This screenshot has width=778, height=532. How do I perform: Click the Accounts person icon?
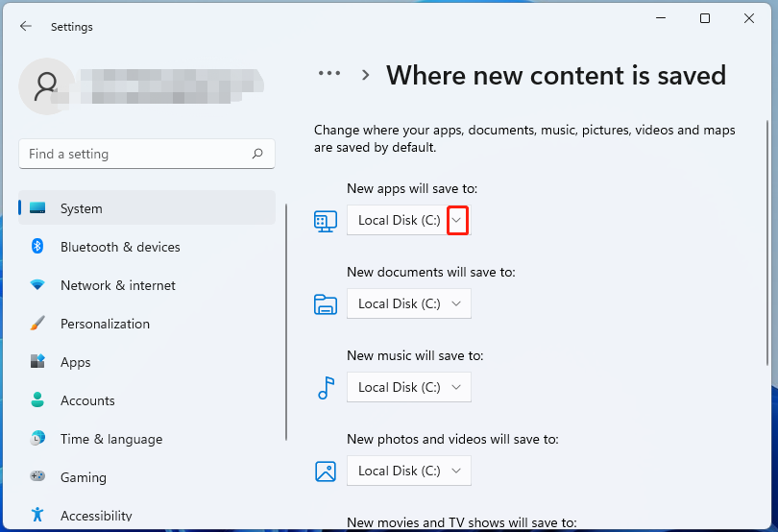tap(37, 399)
